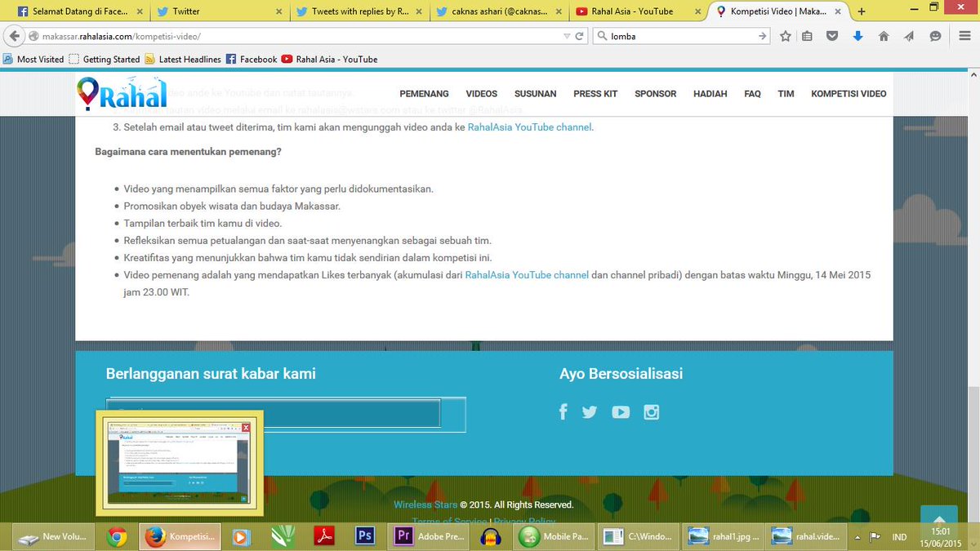Image resolution: width=980 pixels, height=551 pixels.
Task: Open the media player taskbar icon
Action: (240, 536)
